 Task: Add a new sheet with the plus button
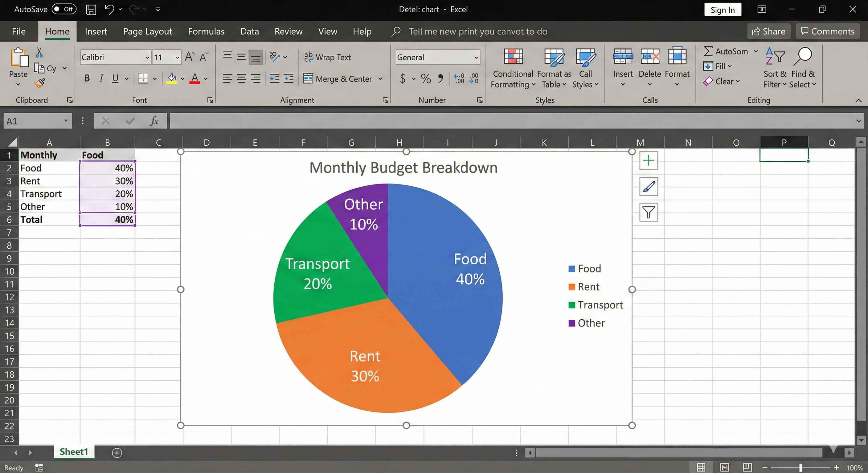117,452
